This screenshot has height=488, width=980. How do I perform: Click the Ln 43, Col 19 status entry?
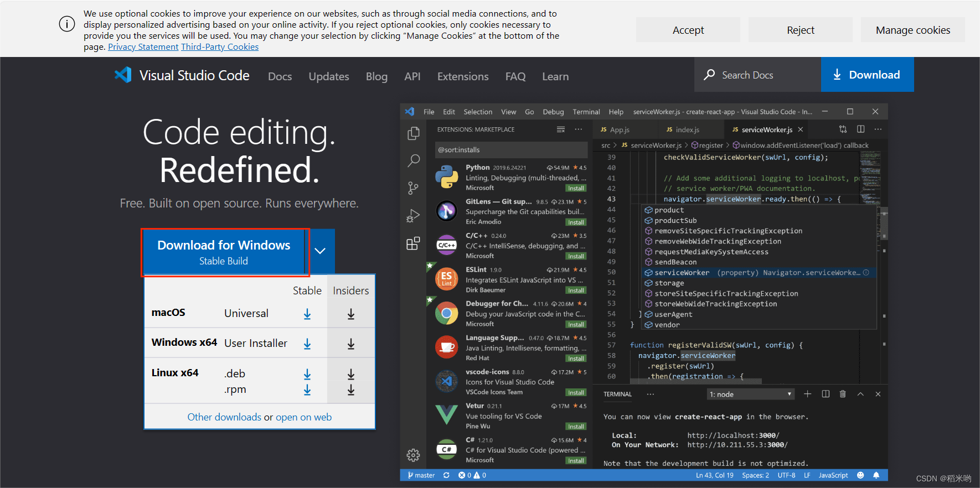tap(714, 475)
